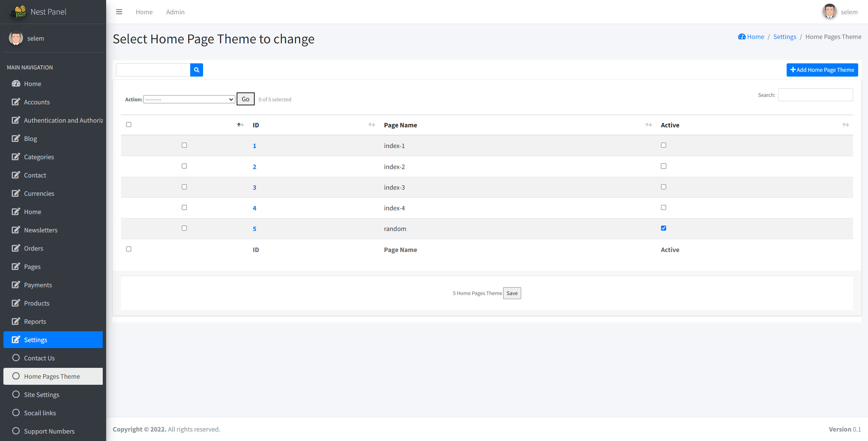Sort by the ID column arrows
This screenshot has height=441, width=868.
point(372,125)
